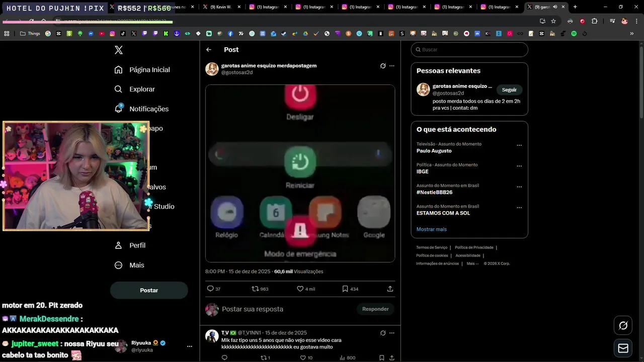644x362 pixels.
Task: Open Spotify bookmark icon
Action: tap(574, 34)
